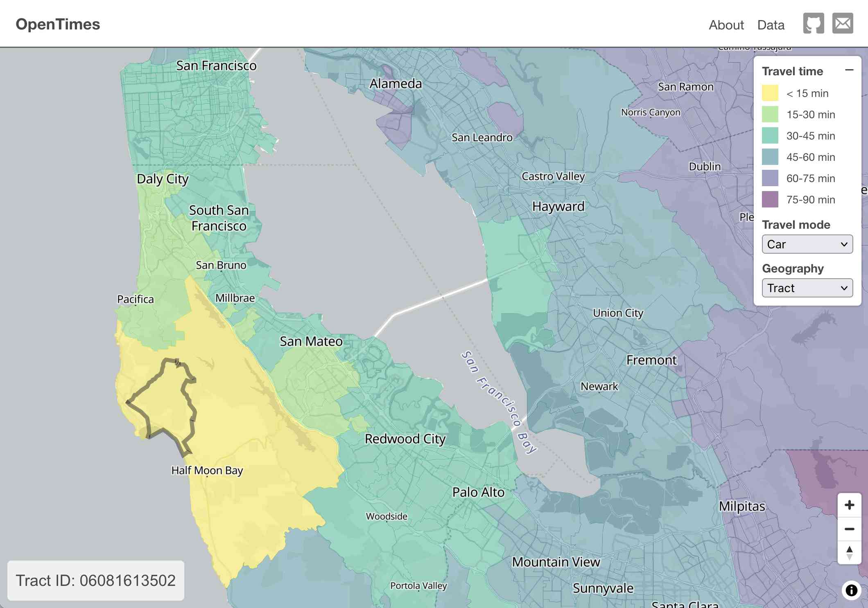868x608 pixels.
Task: Click the Norris Canyon map label
Action: [651, 113]
